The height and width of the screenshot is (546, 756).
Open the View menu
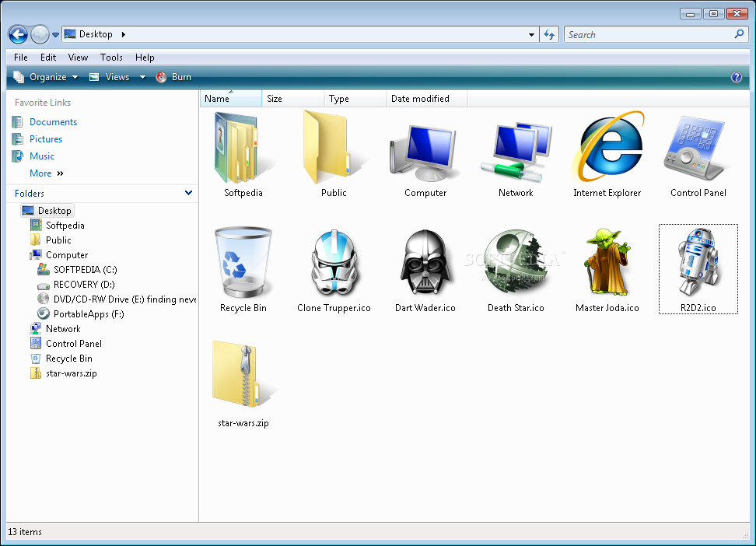pos(78,58)
